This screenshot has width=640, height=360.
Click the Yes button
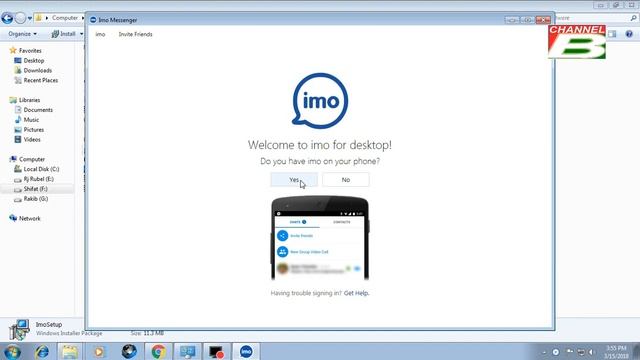(294, 180)
